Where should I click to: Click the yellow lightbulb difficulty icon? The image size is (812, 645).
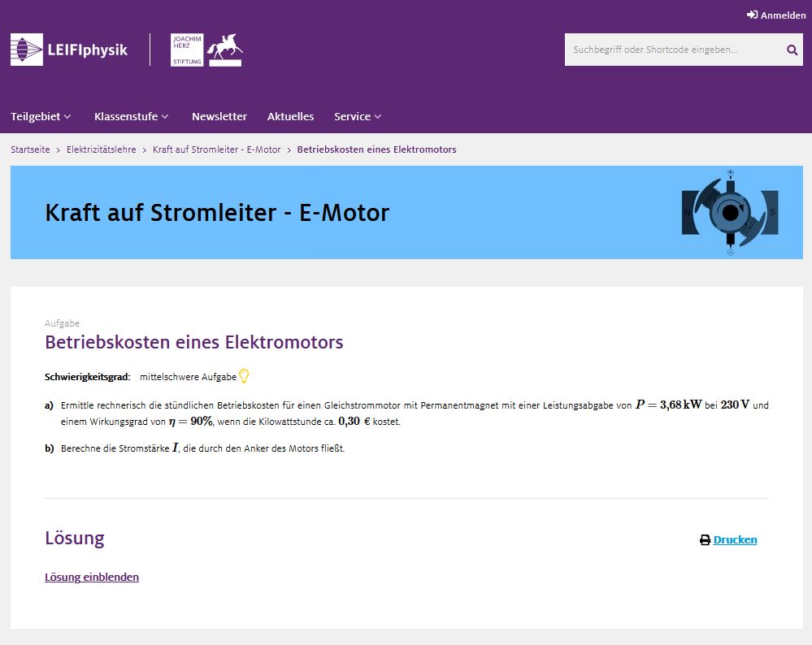pyautogui.click(x=244, y=376)
